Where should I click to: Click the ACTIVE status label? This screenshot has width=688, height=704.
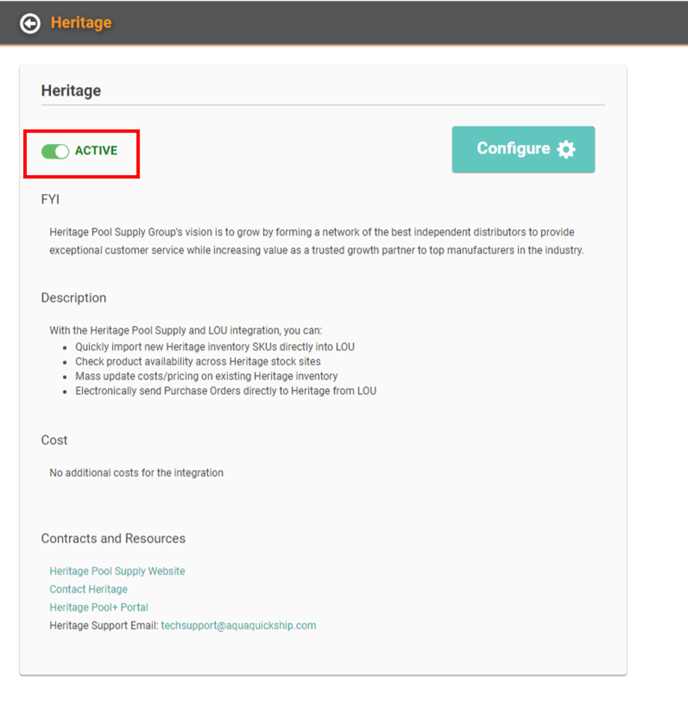tap(96, 151)
